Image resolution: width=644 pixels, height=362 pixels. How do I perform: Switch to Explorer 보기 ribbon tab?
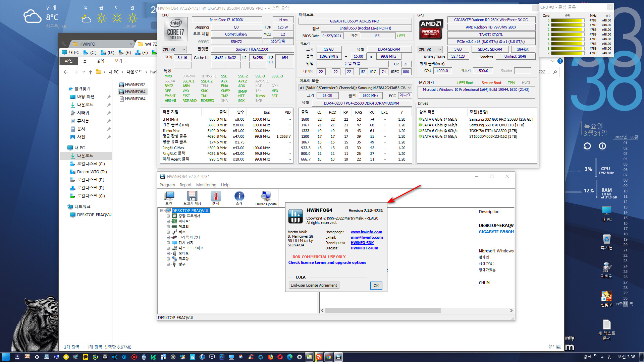click(x=118, y=61)
